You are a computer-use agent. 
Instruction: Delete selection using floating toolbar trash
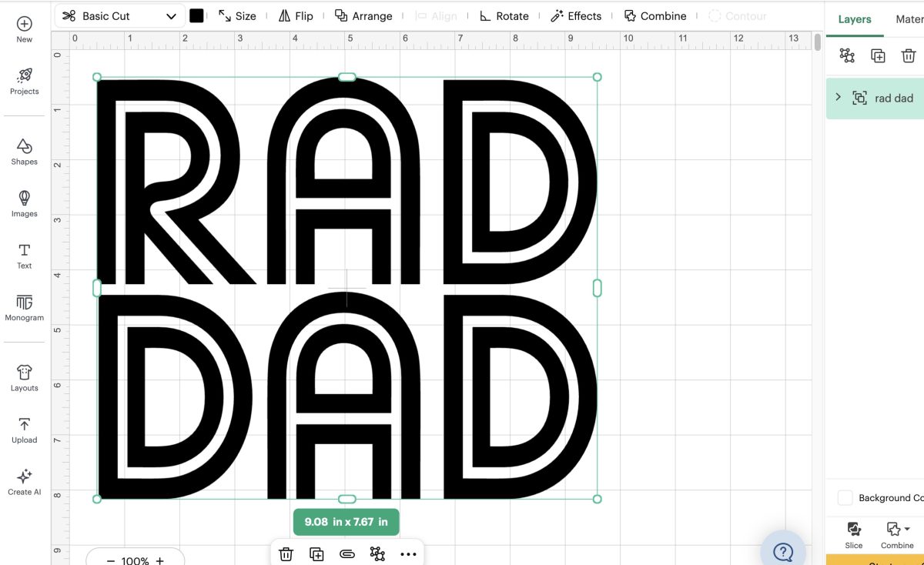(286, 554)
